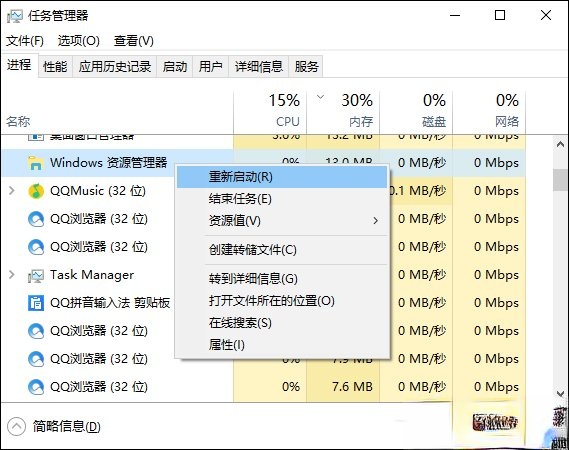Viewport: 569px width, 450px height.
Task: Sort by the 15% CPU column header
Action: click(270, 112)
